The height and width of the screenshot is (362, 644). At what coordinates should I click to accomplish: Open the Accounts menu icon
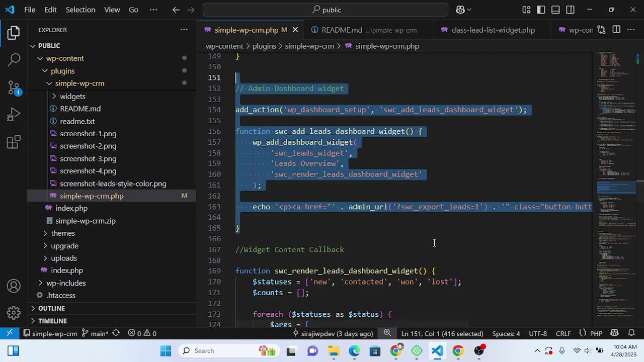click(x=14, y=286)
